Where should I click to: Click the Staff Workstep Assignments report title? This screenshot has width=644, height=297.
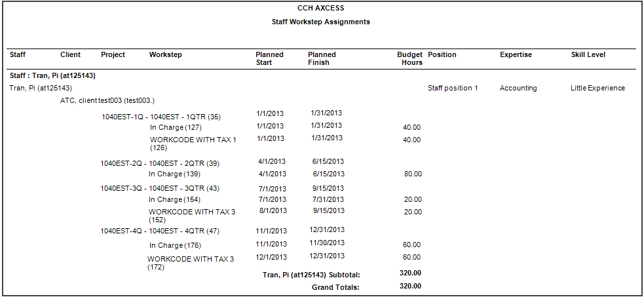point(320,22)
